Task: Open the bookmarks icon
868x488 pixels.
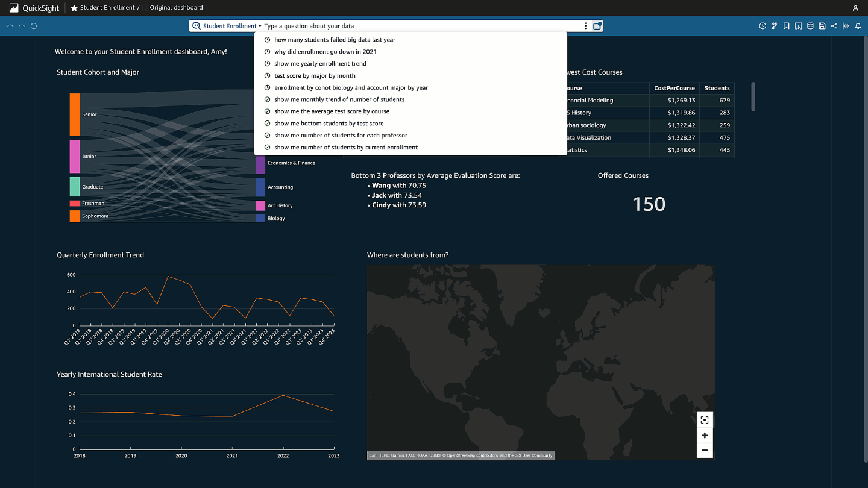Action: pyautogui.click(x=787, y=26)
